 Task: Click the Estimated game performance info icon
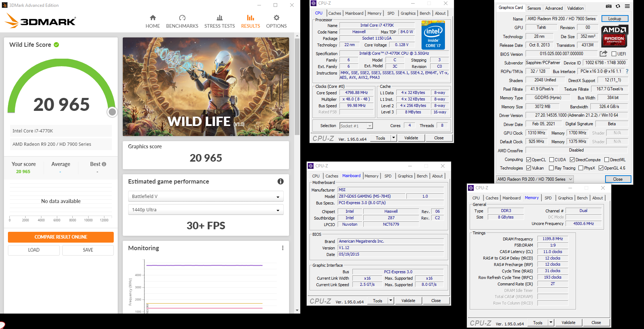tap(280, 181)
